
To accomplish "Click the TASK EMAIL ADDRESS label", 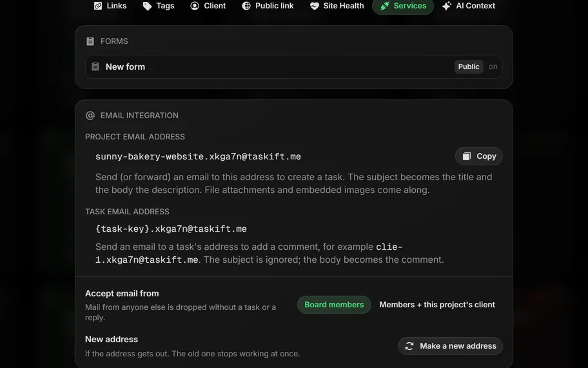I will pos(127,211).
